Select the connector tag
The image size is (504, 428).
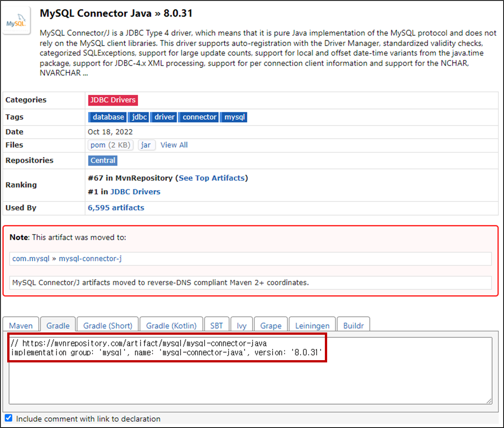pos(199,117)
